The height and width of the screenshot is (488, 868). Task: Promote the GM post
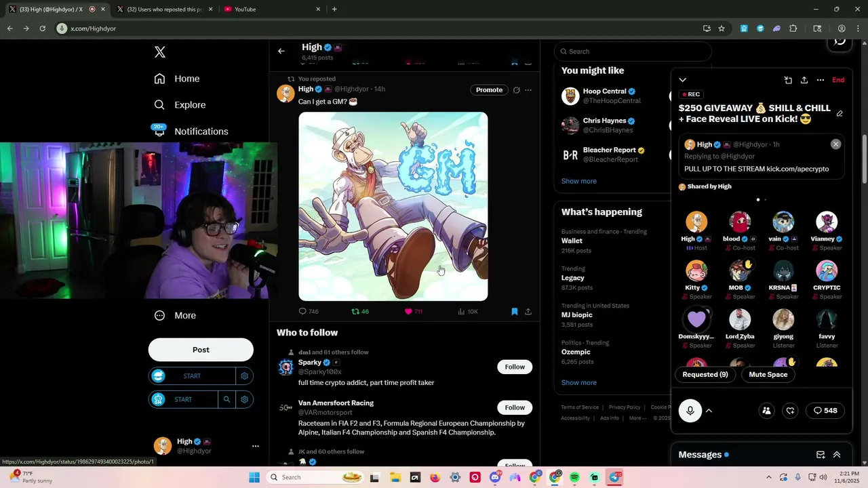coord(489,90)
